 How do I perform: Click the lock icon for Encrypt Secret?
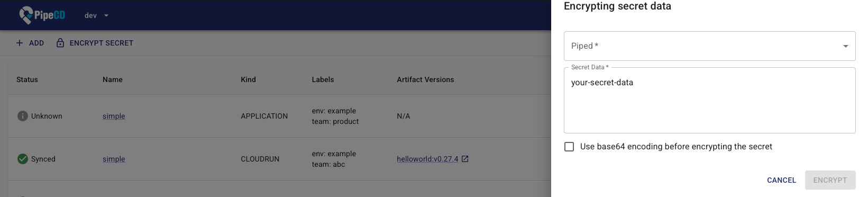click(x=60, y=43)
